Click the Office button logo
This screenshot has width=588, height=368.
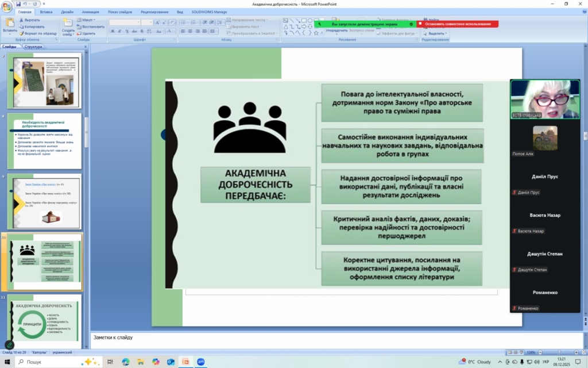[7, 6]
